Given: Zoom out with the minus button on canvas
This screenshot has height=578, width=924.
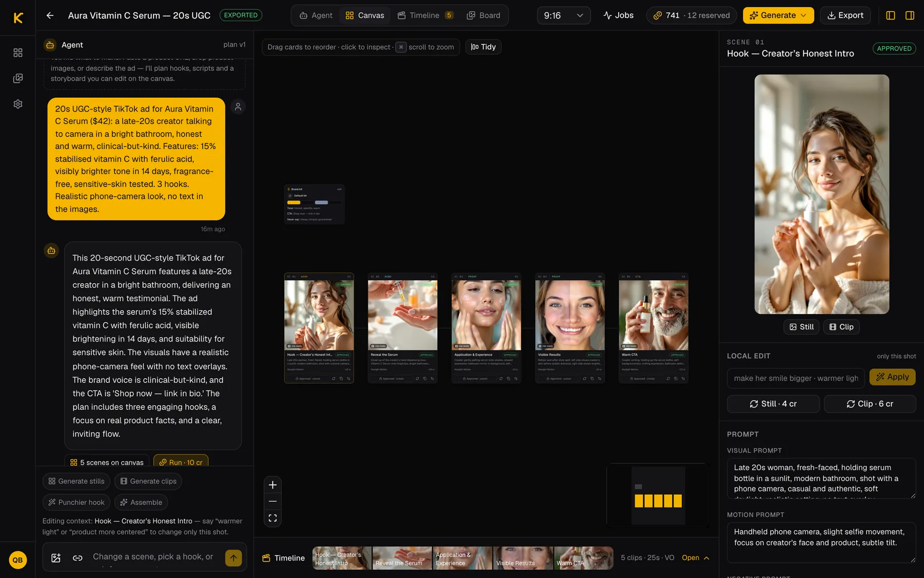Looking at the screenshot, I should point(273,501).
